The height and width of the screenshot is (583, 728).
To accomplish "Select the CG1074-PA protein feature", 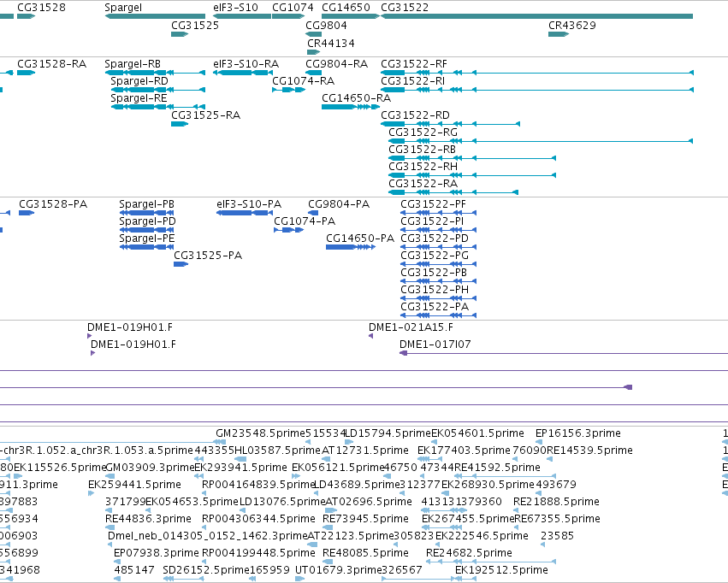I will (289, 230).
